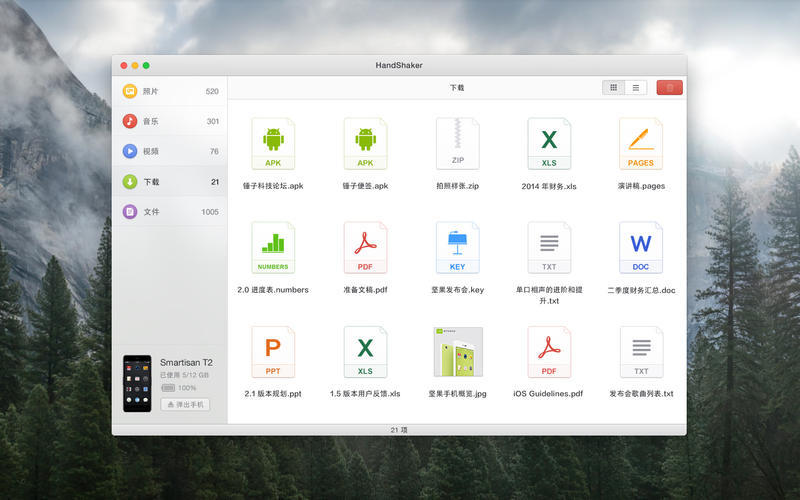Click the red trash delete button
The width and height of the screenshot is (800, 500).
(x=670, y=88)
